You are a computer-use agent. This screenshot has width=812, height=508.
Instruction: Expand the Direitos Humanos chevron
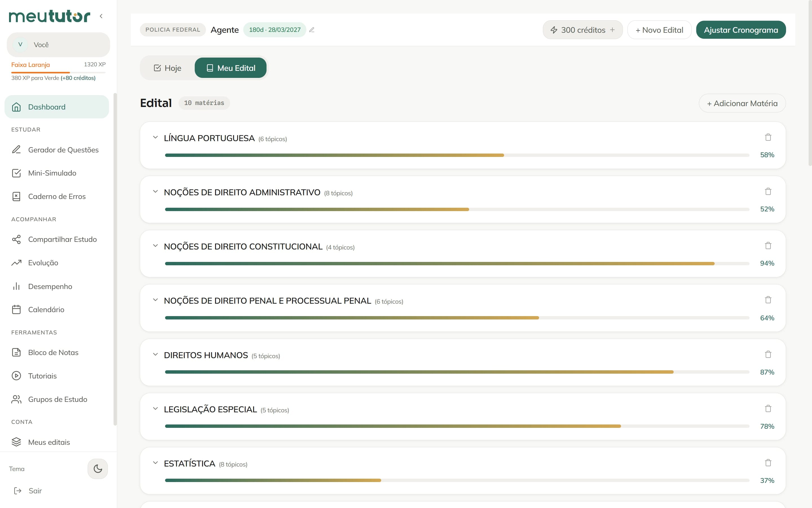(x=155, y=354)
